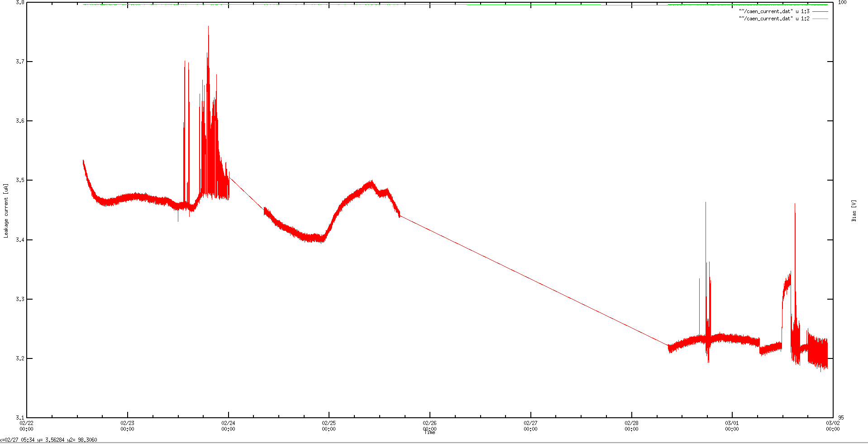Toggle legend entry "caen_current.dat" u 1:2
The width and height of the screenshot is (868, 444).
click(783, 19)
